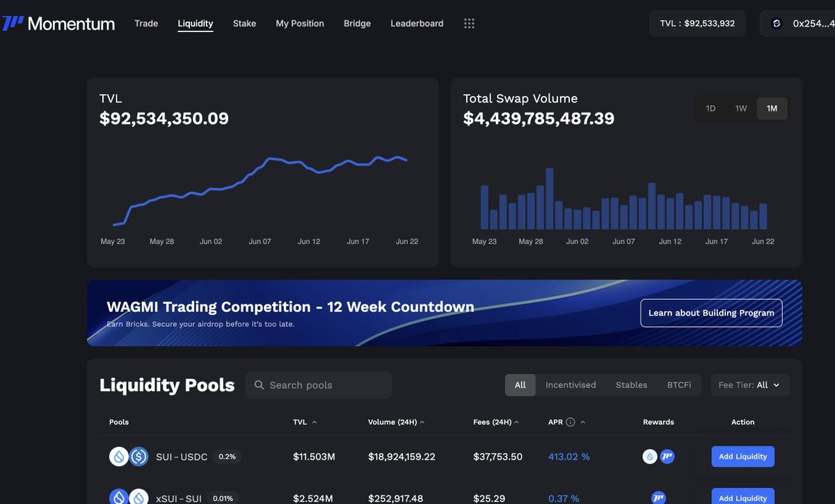Filter pools by Stables
This screenshot has height=504, width=835.
pos(631,385)
